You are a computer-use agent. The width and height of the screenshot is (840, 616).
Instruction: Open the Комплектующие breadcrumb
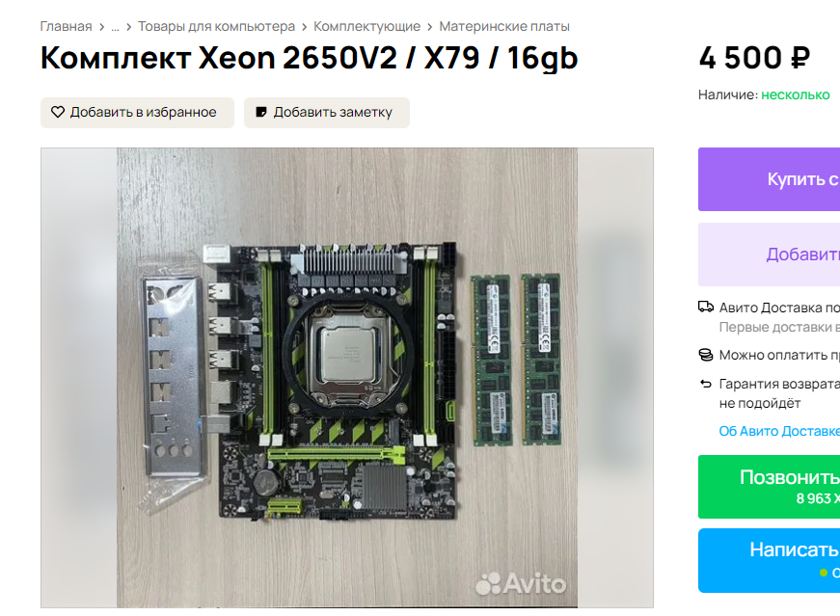(367, 26)
